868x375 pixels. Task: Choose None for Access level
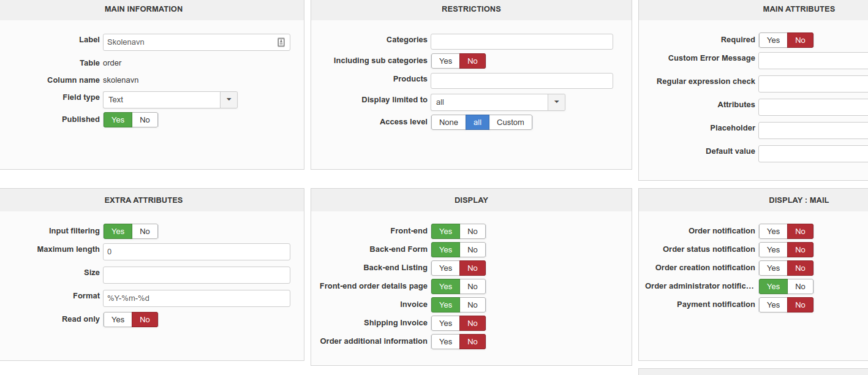click(448, 123)
